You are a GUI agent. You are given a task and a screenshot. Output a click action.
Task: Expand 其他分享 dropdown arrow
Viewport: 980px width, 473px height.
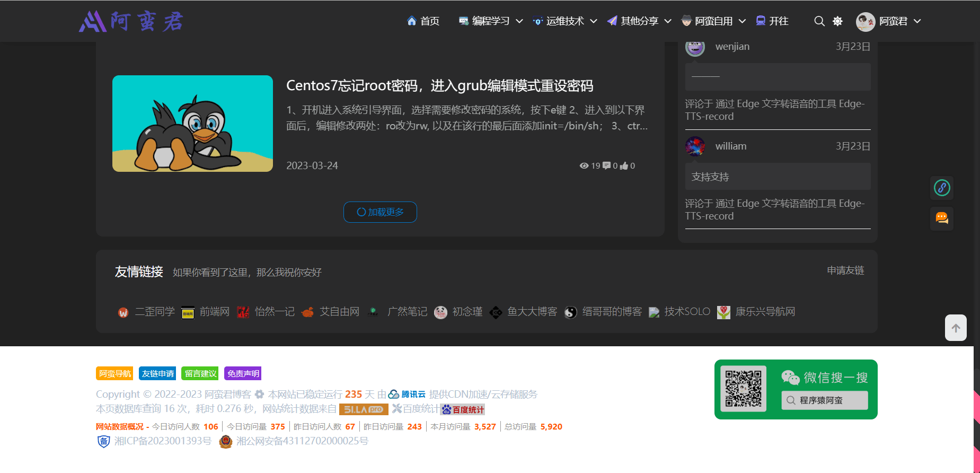point(668,21)
